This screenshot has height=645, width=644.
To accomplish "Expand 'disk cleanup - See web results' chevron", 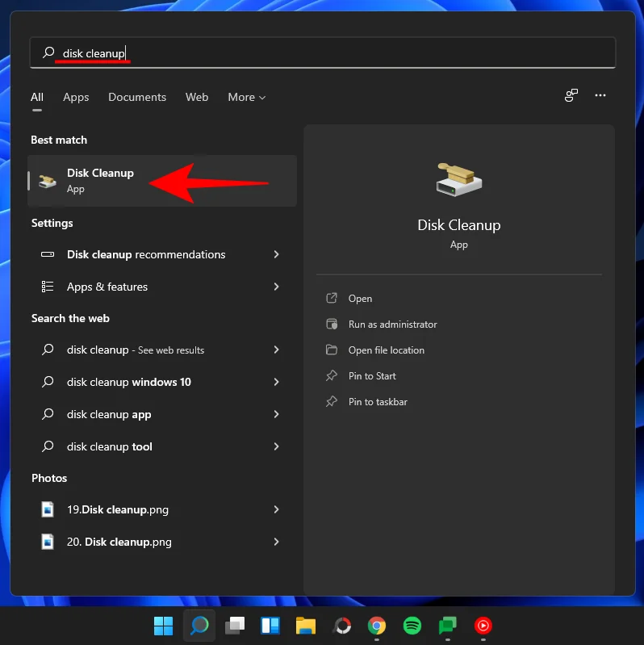I will click(x=276, y=350).
